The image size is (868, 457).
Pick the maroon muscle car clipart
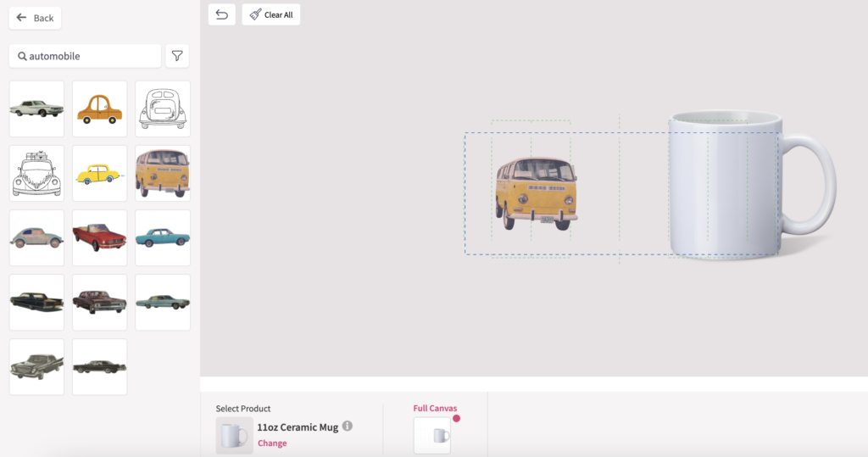(x=100, y=303)
